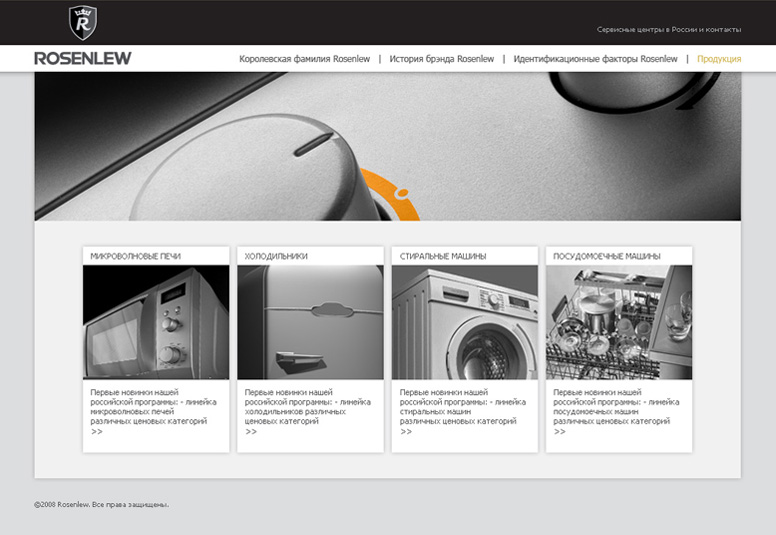The image size is (776, 535).
Task: Click text mentioning 'посудомоечных машин'
Action: tap(596, 411)
